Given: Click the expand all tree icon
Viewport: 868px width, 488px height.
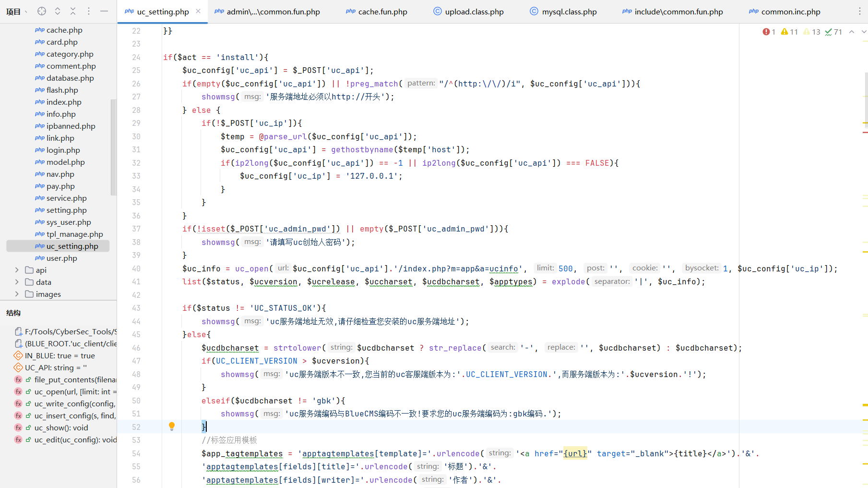Looking at the screenshot, I should pyautogui.click(x=58, y=11).
